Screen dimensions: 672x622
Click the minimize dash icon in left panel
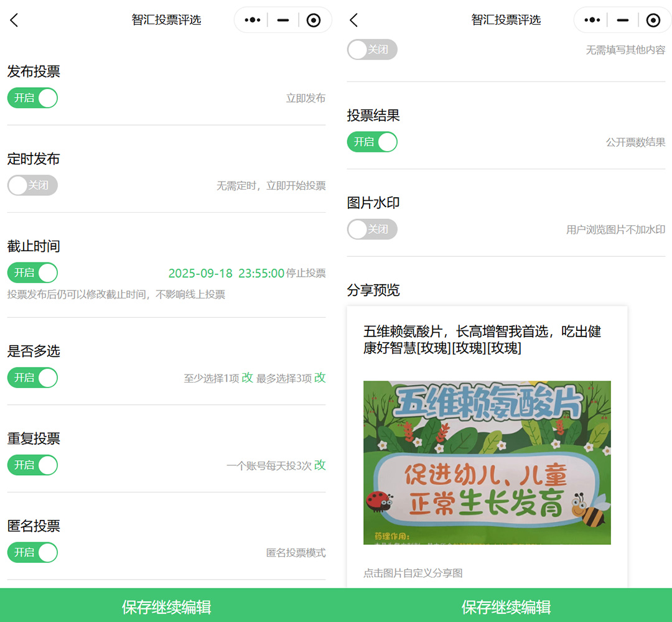(283, 20)
